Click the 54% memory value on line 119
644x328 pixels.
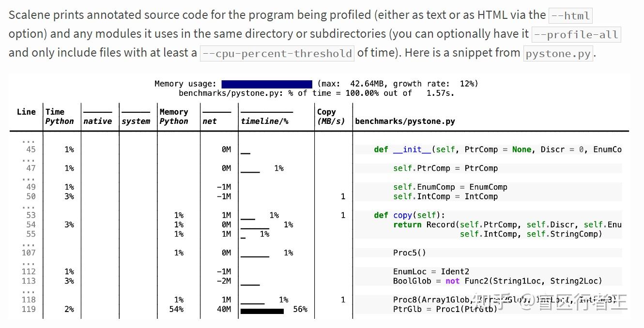(176, 309)
